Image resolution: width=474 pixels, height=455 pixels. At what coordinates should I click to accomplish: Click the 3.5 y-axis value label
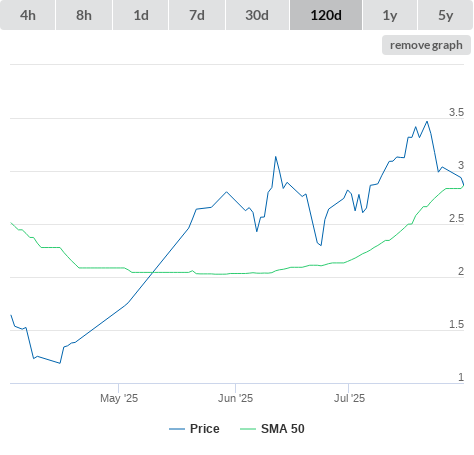(x=456, y=112)
